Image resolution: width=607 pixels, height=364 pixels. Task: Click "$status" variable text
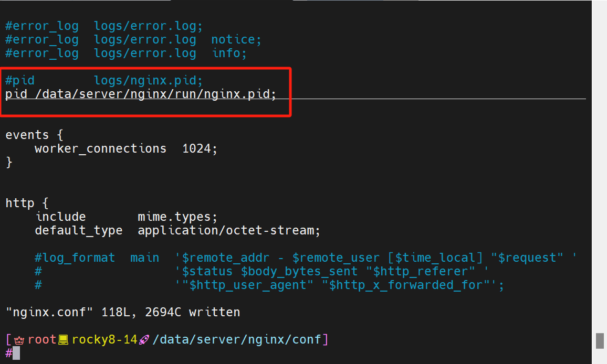tap(207, 272)
